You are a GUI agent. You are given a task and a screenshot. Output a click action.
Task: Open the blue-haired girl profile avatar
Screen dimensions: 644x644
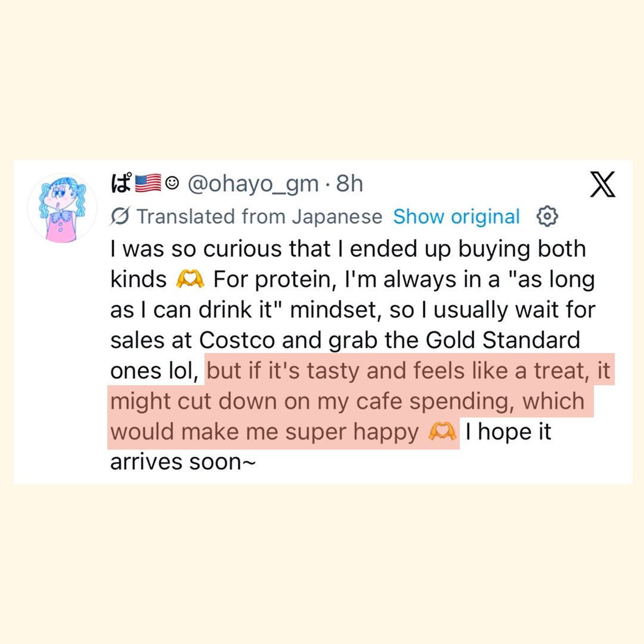(x=62, y=207)
